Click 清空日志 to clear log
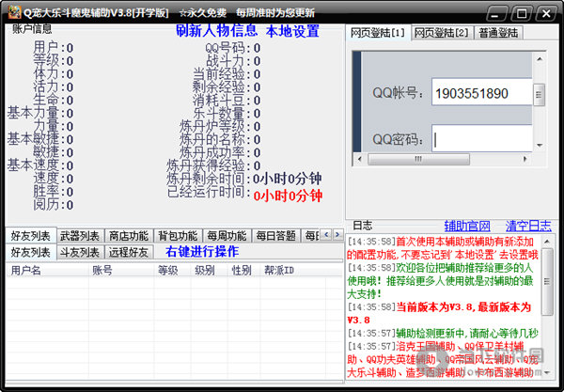 click(x=528, y=226)
